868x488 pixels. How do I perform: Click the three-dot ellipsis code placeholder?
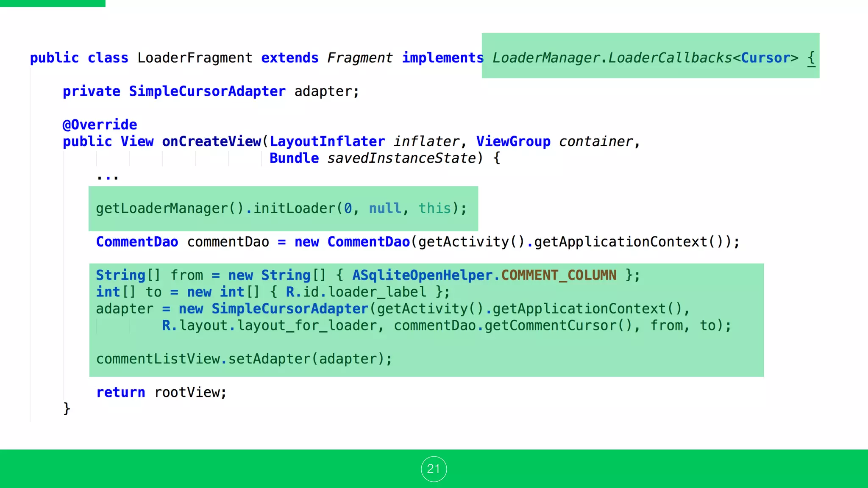[x=107, y=177]
